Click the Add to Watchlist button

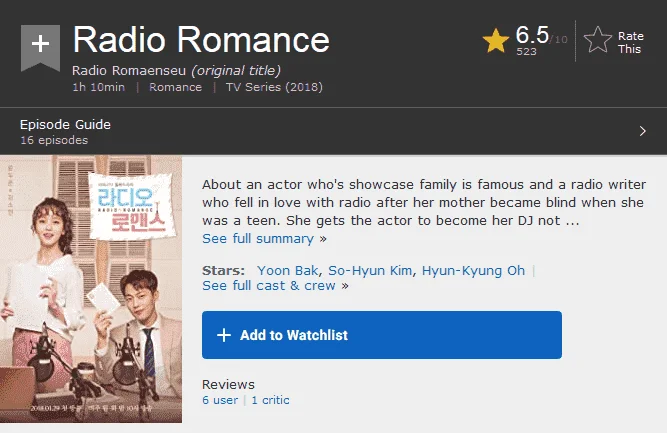click(382, 335)
